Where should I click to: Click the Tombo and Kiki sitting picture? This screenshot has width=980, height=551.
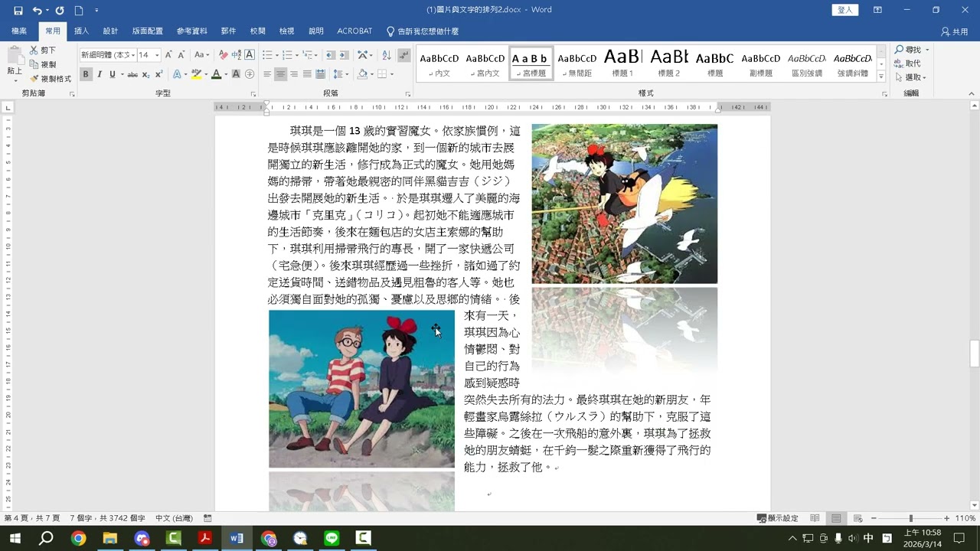click(361, 389)
